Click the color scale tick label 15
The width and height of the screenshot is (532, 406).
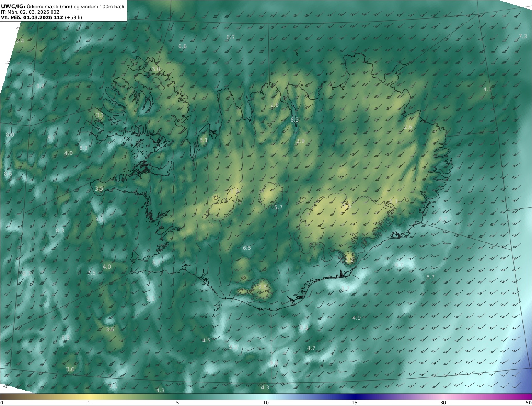tap(355, 403)
